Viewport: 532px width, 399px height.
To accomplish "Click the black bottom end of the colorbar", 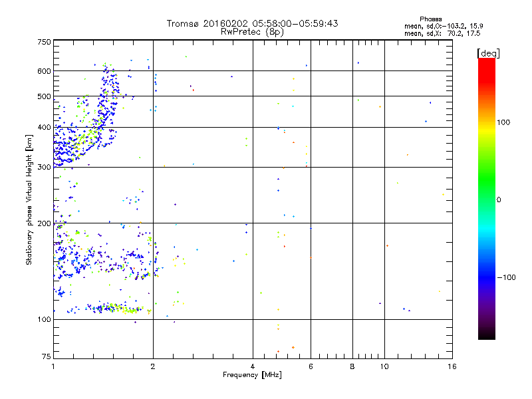I will (487, 334).
